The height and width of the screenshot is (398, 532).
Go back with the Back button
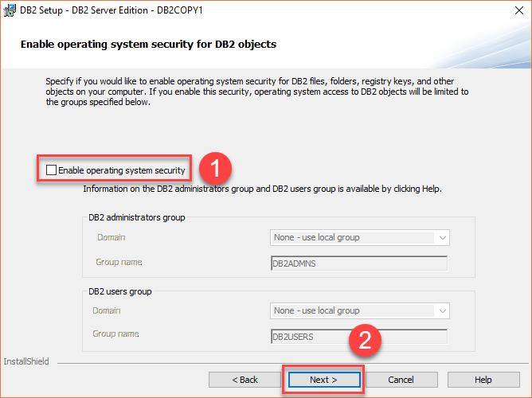pyautogui.click(x=244, y=380)
